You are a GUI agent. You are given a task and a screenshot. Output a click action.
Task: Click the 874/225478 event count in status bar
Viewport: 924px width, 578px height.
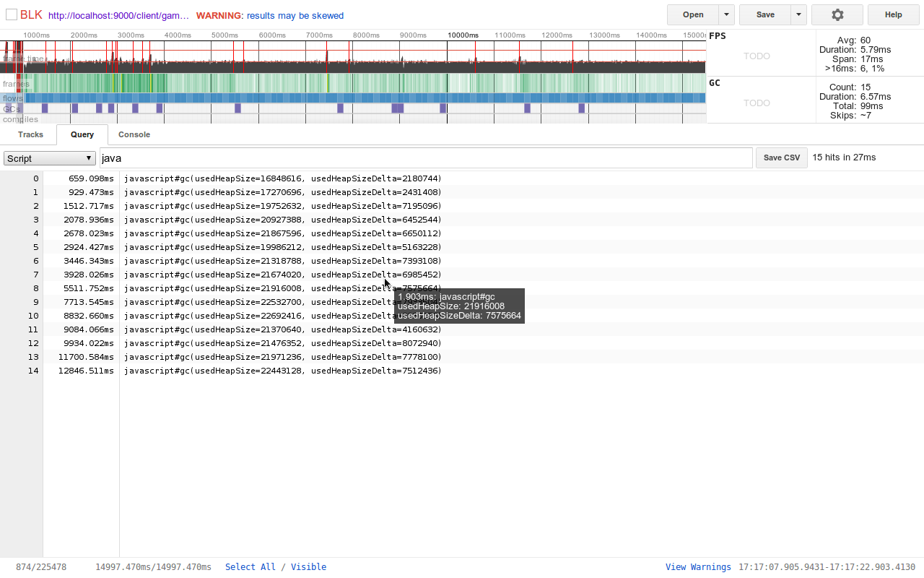pos(41,567)
